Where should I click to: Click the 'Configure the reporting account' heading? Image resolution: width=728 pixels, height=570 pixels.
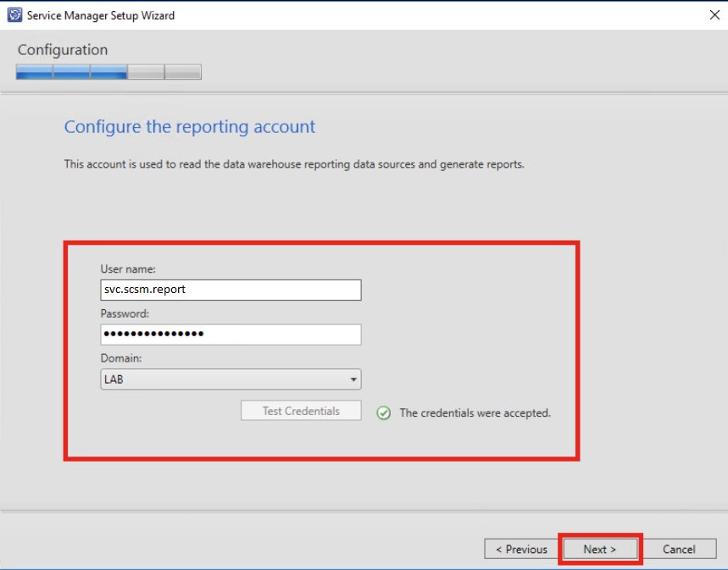click(190, 127)
